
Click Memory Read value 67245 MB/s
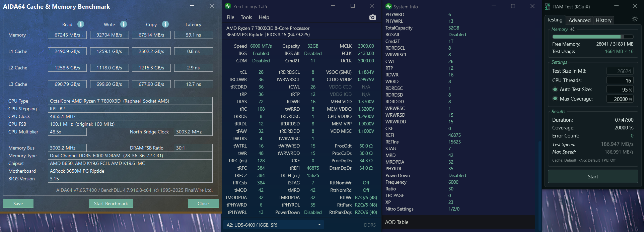tap(67, 35)
